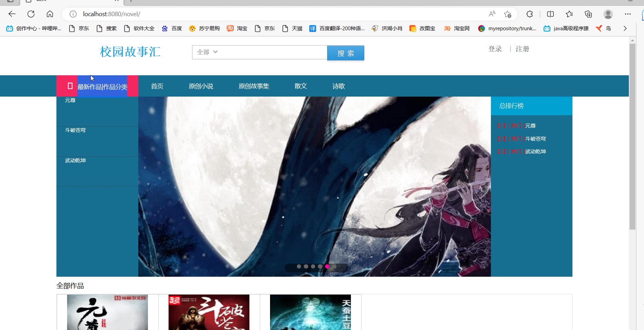Open the 改图宝 bookmark
Screen dimensions: 644x330
coord(422,29)
